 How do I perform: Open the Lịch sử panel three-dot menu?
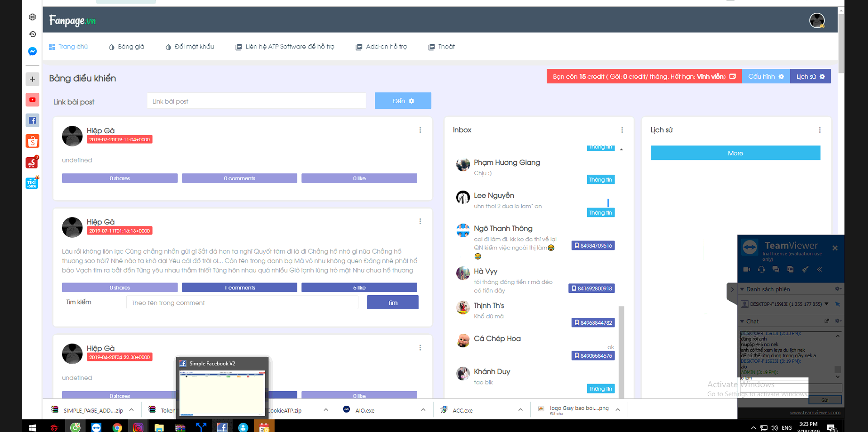point(820,130)
